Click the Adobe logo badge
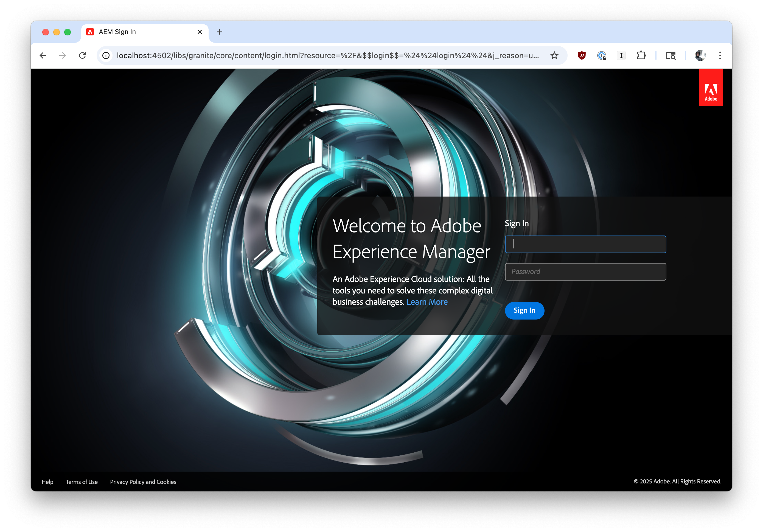The height and width of the screenshot is (532, 763). (x=711, y=88)
